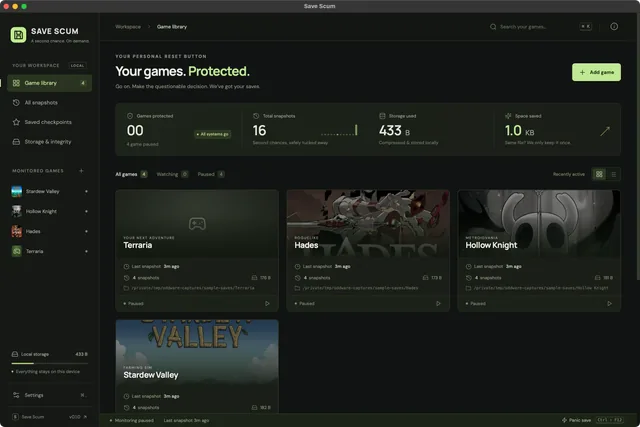Click Hades' 4 snapshots count

[317, 278]
